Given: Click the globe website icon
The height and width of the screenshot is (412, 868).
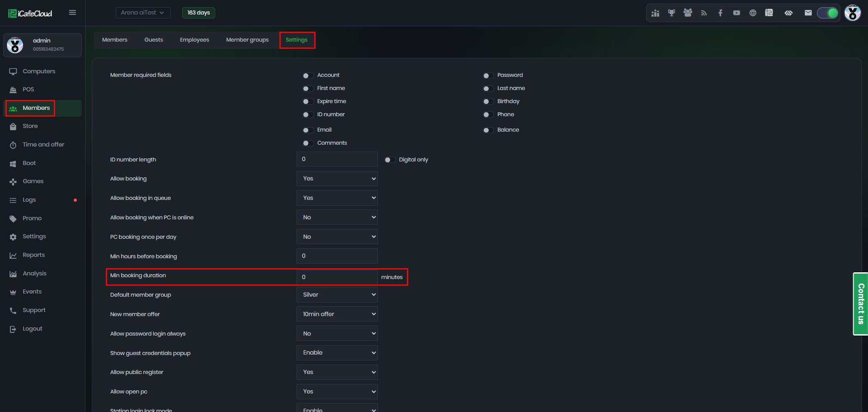Looking at the screenshot, I should pos(753,13).
